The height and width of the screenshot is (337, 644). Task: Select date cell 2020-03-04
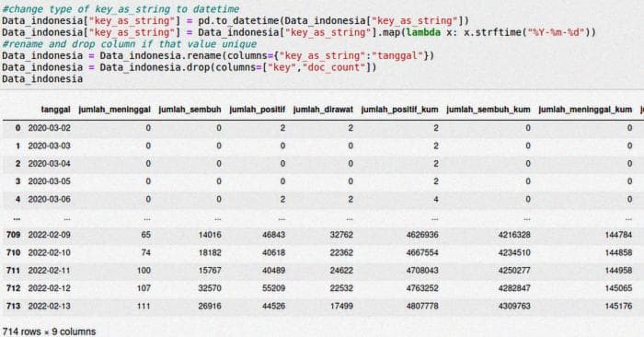[x=50, y=164]
